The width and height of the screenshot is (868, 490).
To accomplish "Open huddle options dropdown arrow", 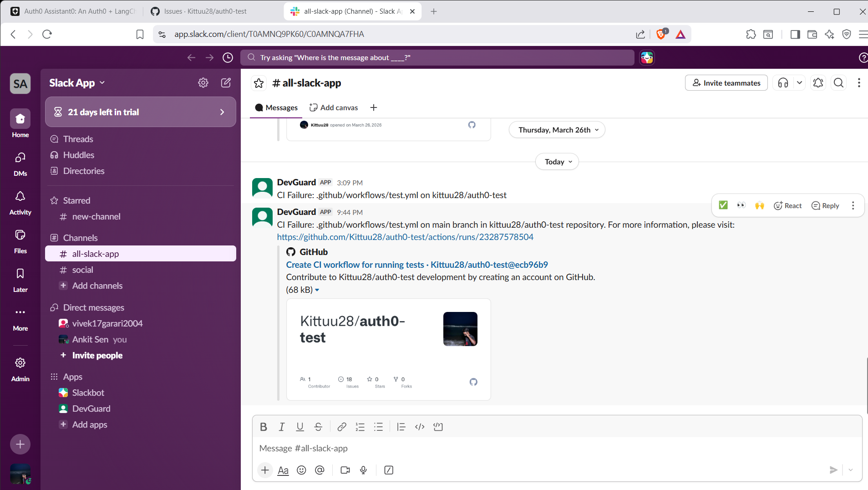I will coord(799,83).
